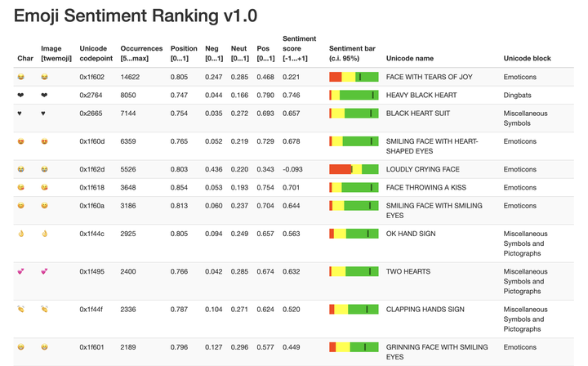Click the Dingbats unicode block cell

(517, 95)
